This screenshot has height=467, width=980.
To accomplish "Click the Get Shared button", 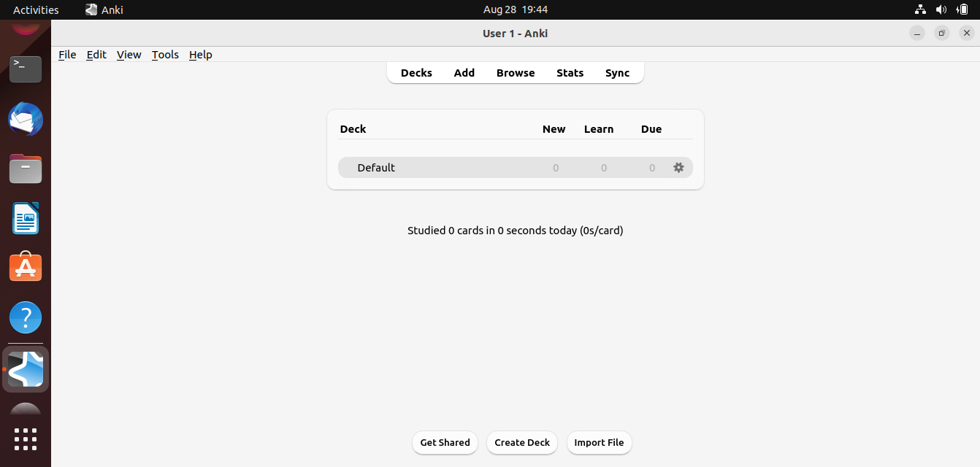I will tap(445, 442).
